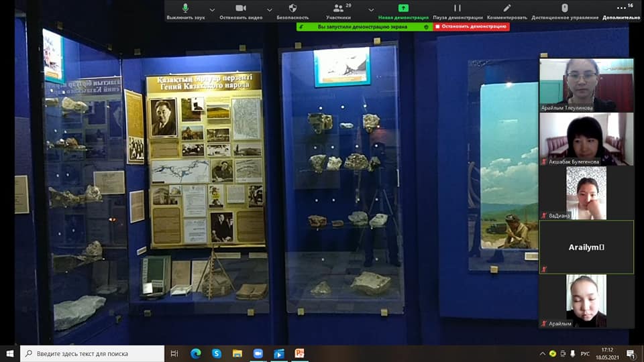
Task: Start a new screen share
Action: (x=403, y=10)
